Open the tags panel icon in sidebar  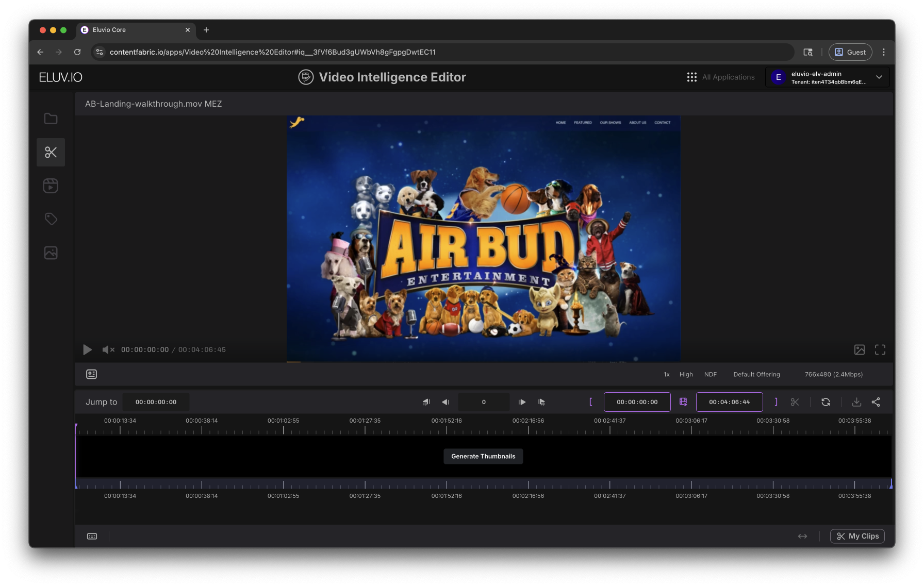[x=51, y=219]
